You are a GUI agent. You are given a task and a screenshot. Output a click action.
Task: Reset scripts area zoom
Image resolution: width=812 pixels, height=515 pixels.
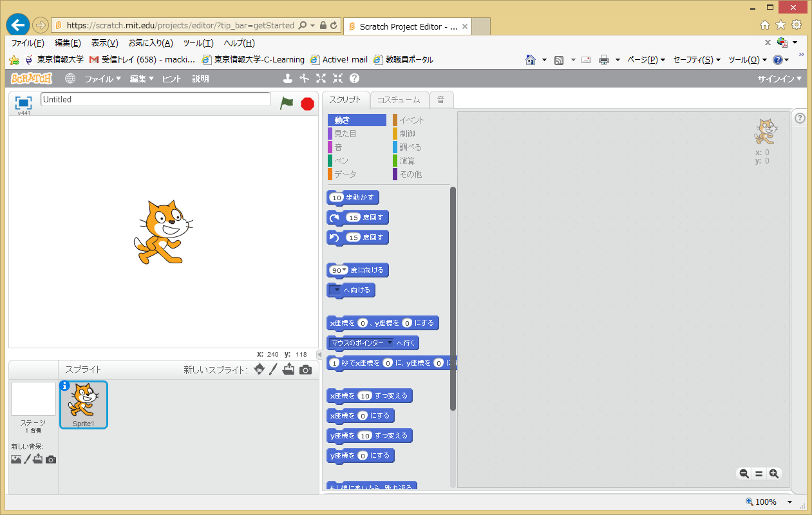(x=759, y=474)
